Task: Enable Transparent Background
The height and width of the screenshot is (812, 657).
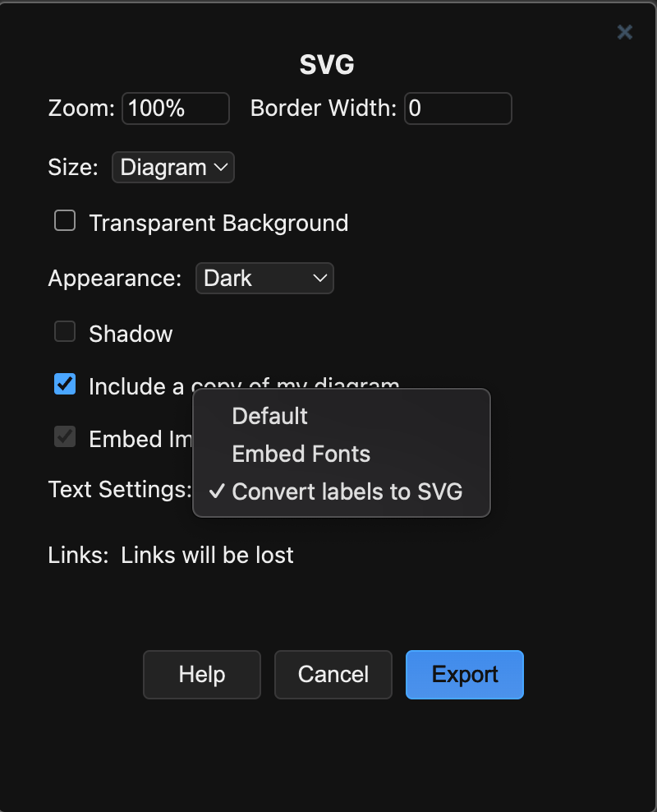Action: (64, 220)
